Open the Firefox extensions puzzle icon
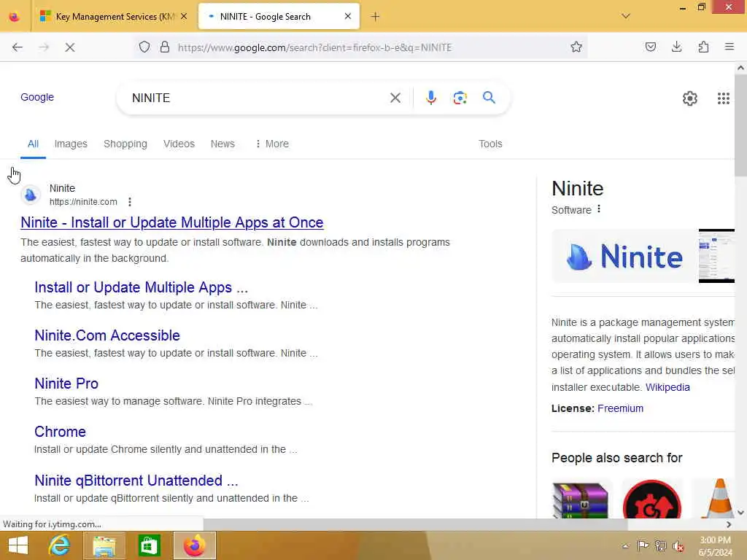The image size is (747, 560). point(703,47)
